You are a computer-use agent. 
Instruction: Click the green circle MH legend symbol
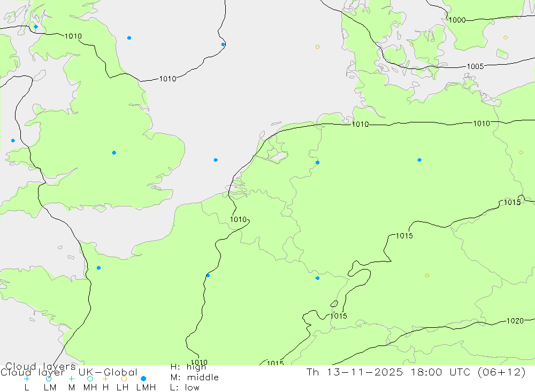pyautogui.click(x=90, y=379)
